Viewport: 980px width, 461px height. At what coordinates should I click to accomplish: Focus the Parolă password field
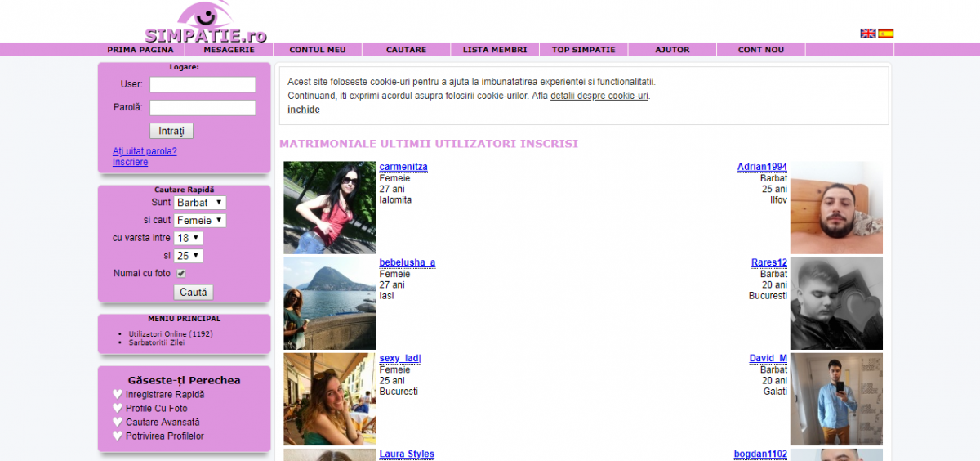coord(203,108)
